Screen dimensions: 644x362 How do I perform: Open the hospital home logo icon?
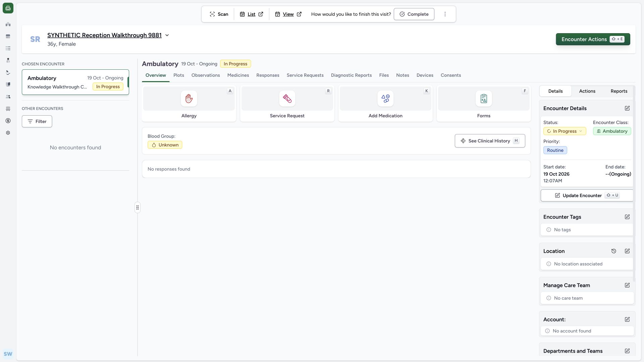(8, 8)
